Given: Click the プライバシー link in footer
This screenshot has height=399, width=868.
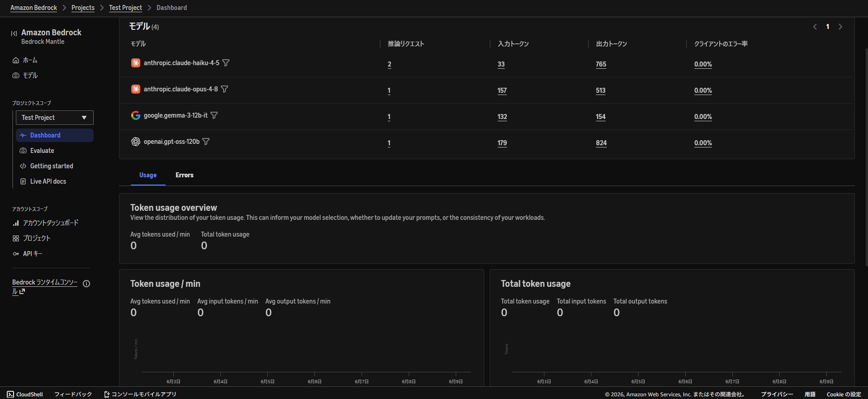Looking at the screenshot, I should 777,394.
